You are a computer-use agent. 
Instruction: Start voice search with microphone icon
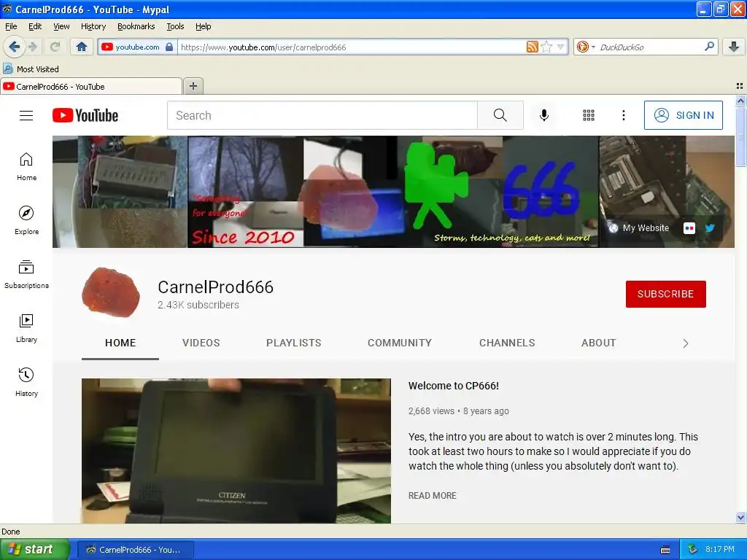pyautogui.click(x=544, y=115)
